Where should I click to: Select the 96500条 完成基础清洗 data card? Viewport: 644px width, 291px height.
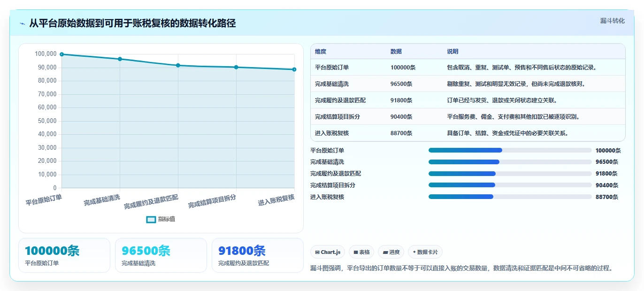161,255
